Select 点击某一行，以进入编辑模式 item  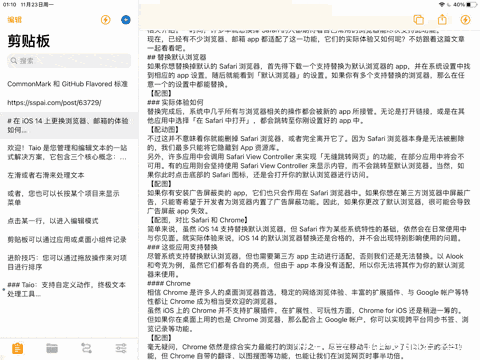[69, 221]
